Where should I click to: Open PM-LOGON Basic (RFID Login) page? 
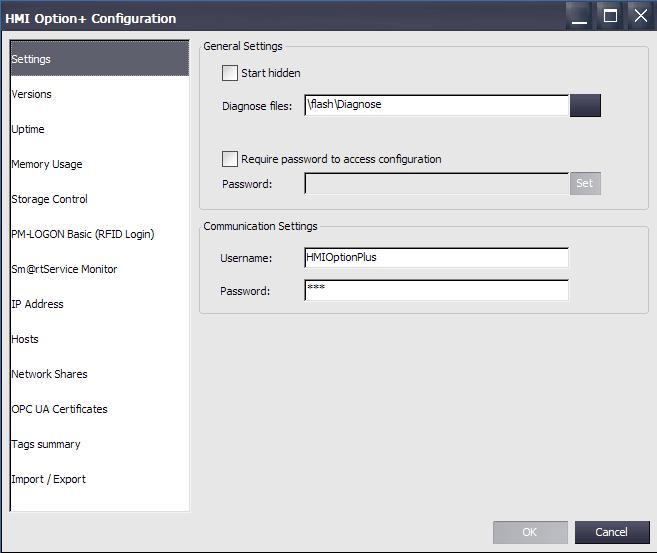(100, 234)
